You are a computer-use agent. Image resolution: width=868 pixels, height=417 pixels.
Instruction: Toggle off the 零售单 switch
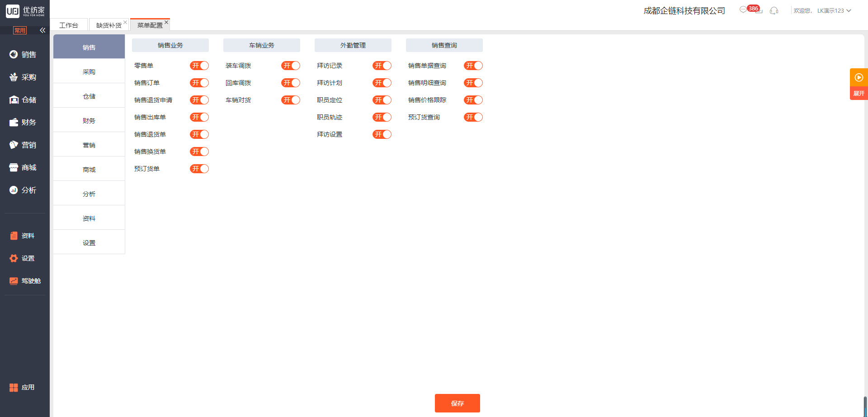tap(199, 66)
